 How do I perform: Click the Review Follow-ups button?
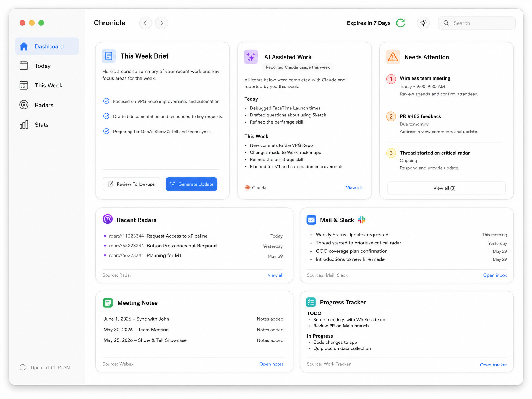pos(132,184)
